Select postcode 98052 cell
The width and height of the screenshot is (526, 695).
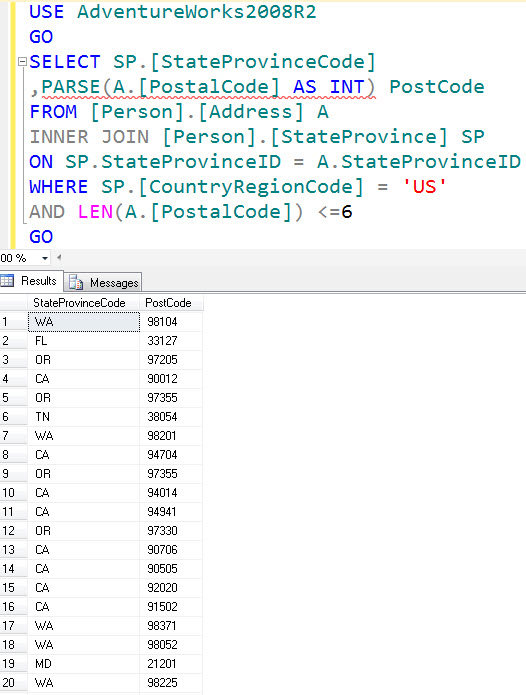pyautogui.click(x=171, y=645)
